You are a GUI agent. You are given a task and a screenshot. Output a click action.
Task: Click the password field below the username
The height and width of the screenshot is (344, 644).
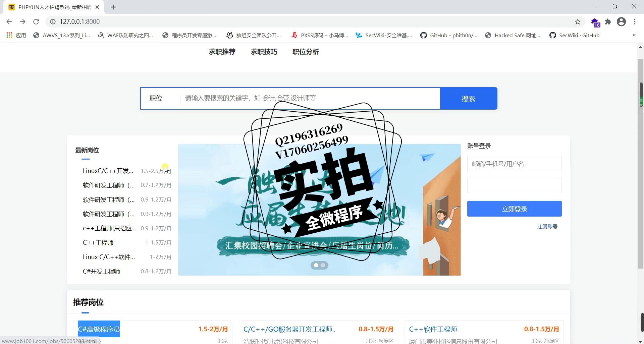coord(515,185)
